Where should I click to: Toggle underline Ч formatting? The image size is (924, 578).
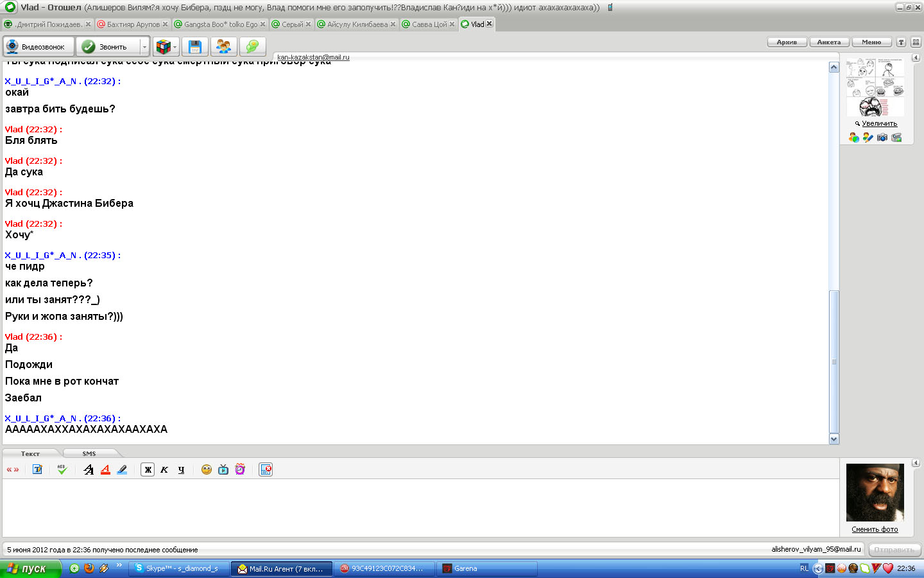(181, 469)
